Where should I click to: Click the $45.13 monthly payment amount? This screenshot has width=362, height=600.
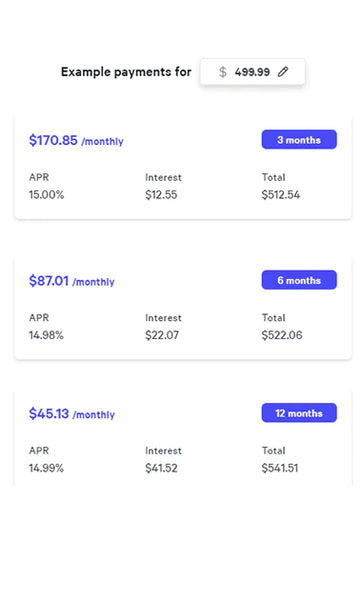[x=49, y=413]
